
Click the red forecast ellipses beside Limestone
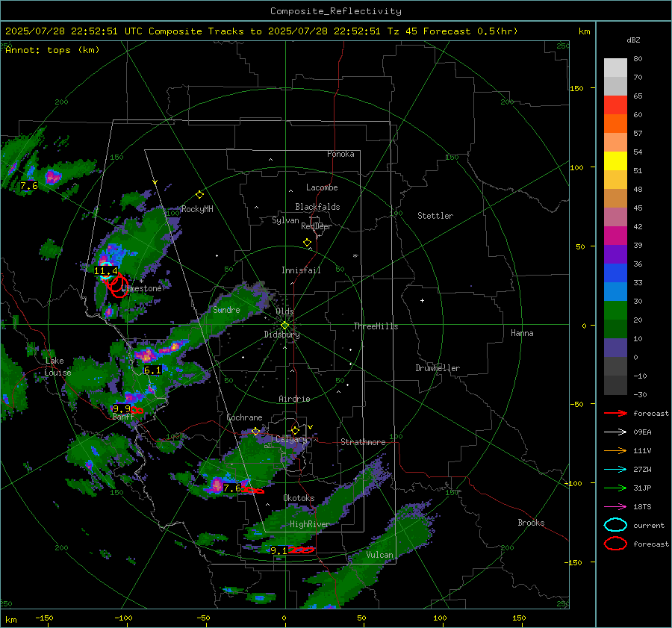click(116, 285)
